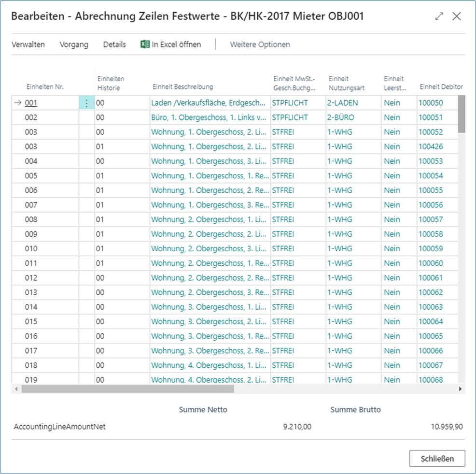Close the dialog with the X icon
Image resolution: width=476 pixels, height=474 pixels.
457,16
